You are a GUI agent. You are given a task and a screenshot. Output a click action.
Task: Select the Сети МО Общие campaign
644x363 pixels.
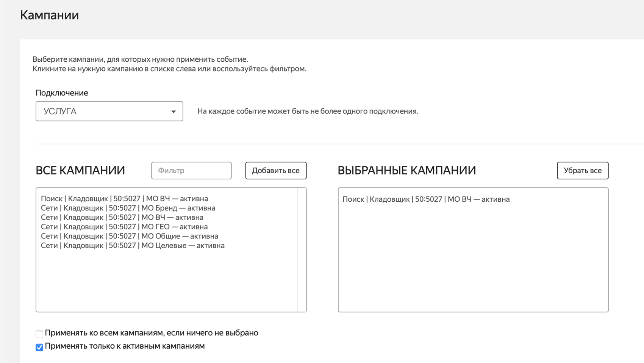[130, 236]
